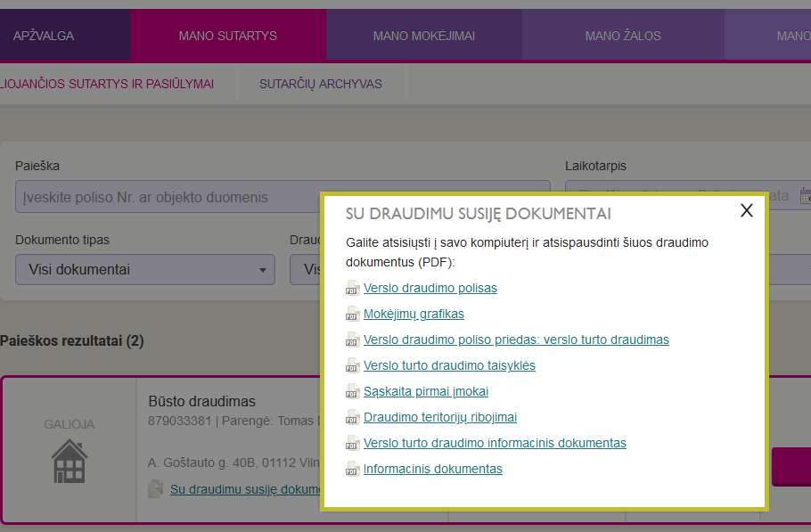Click the GALIOJA status label
811x532 pixels.
70,424
